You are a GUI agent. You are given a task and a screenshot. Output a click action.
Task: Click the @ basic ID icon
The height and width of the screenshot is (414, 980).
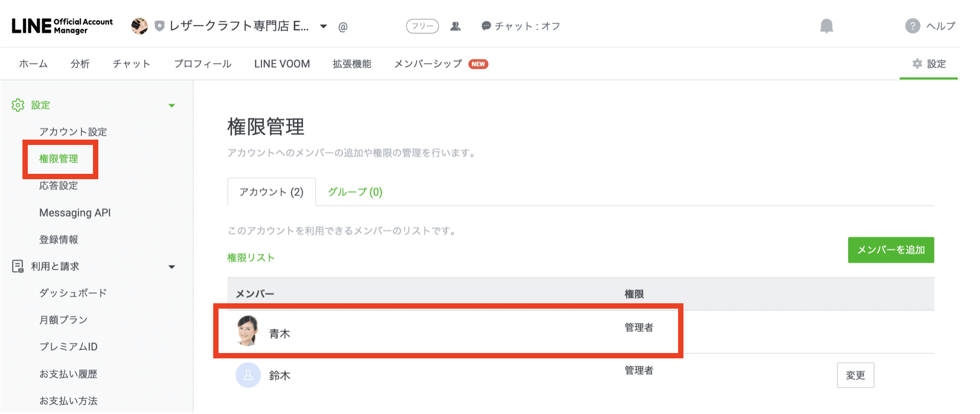pyautogui.click(x=343, y=26)
